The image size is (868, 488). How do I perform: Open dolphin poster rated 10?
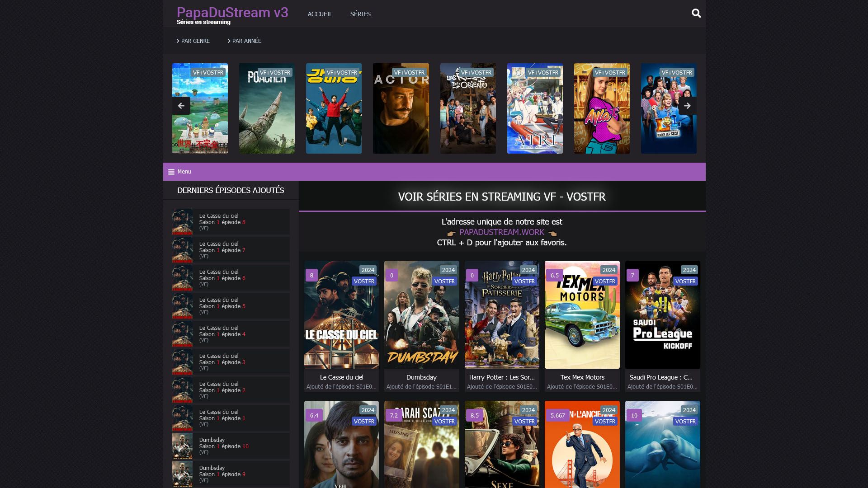[x=663, y=444]
